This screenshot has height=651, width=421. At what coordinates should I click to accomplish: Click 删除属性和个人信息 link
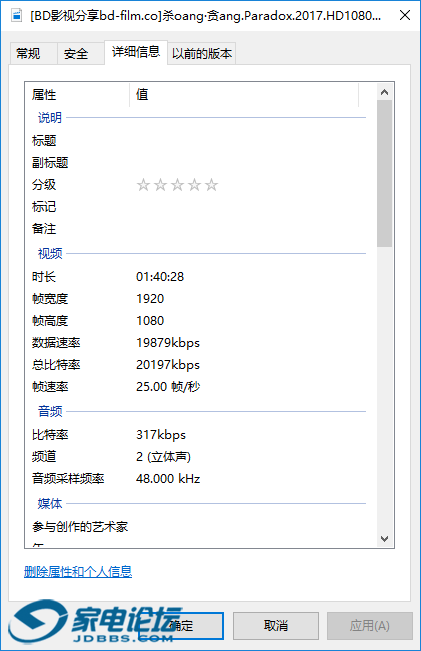tap(78, 572)
